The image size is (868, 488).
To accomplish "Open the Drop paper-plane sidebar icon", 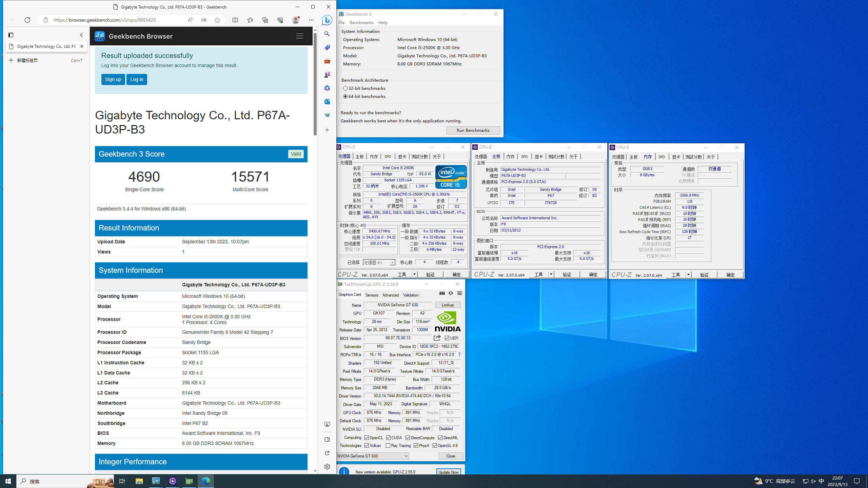I will (327, 115).
